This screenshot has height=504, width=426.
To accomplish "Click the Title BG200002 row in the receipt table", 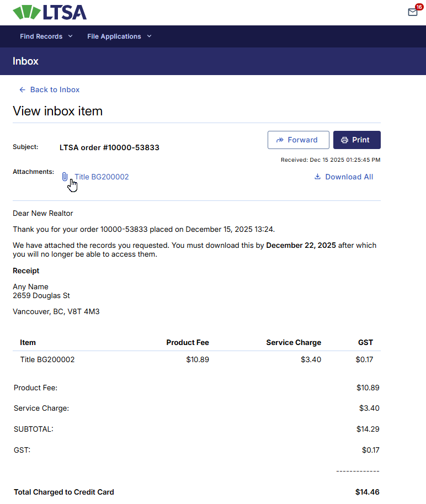I will point(47,359).
